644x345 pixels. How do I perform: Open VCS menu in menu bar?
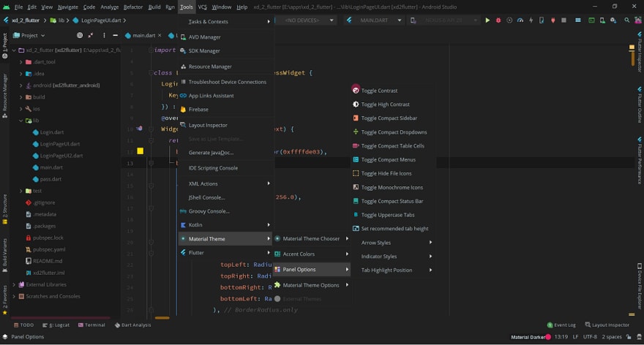[x=203, y=7]
